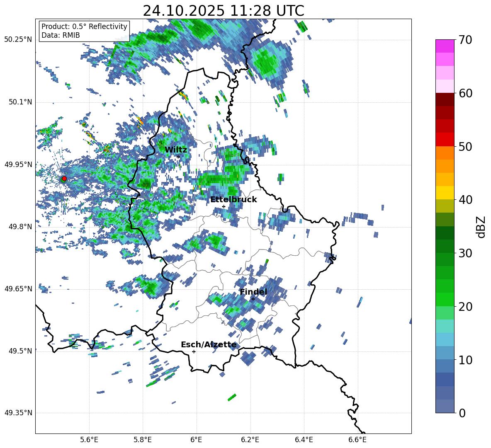Click the 6°E longitude label
The image size is (491, 448).
tap(196, 440)
